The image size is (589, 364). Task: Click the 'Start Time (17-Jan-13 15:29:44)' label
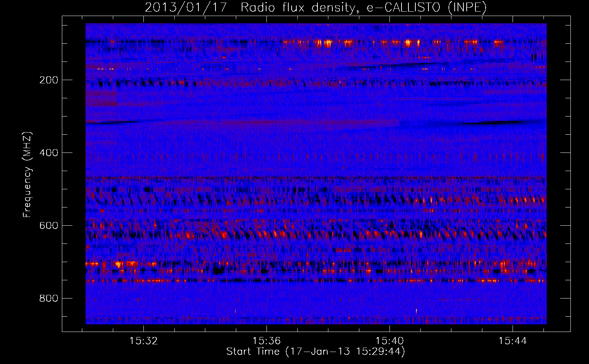click(x=316, y=352)
